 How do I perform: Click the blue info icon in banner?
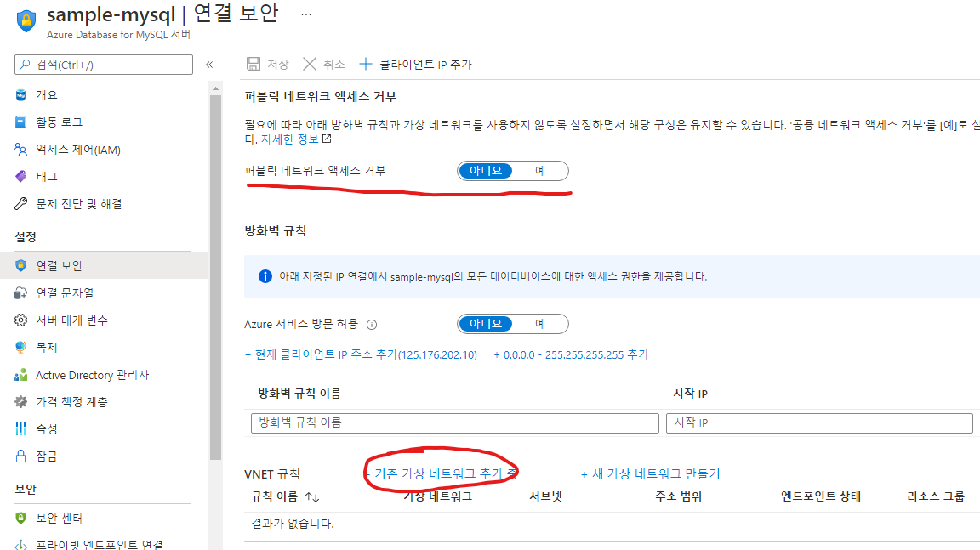point(265,276)
